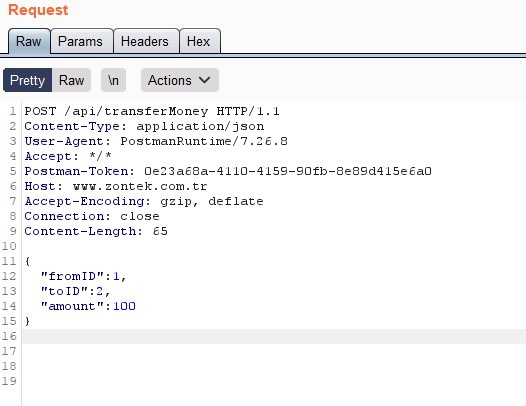Click the Request panel title
This screenshot has width=526, height=406.
pos(38,10)
